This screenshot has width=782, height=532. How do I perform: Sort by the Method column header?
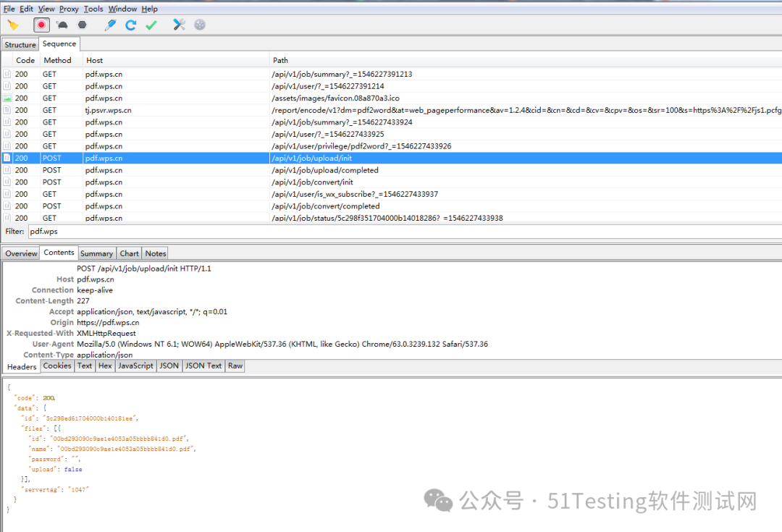click(57, 60)
